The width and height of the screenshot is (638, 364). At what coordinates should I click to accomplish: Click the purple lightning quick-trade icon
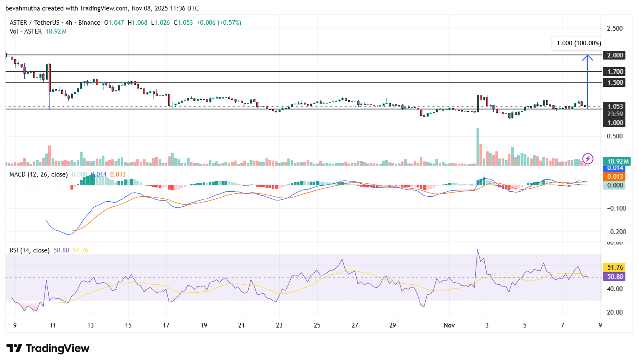[x=588, y=159]
